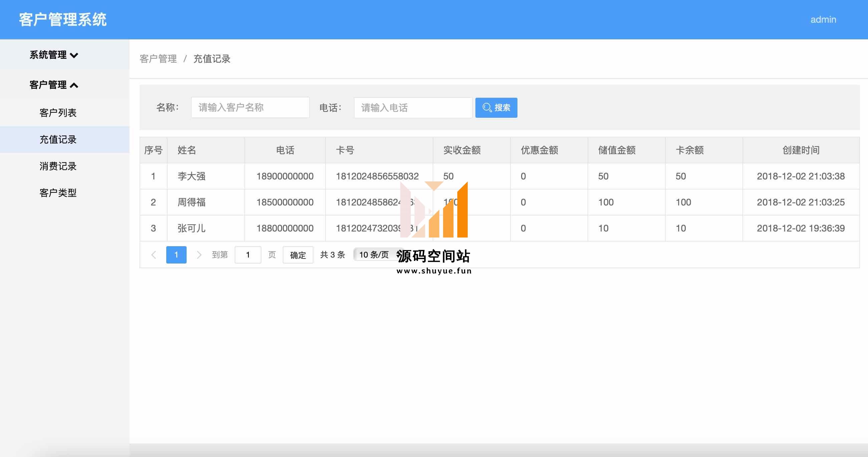Click timestamp 2018-12-02 21:03:25

click(x=801, y=202)
